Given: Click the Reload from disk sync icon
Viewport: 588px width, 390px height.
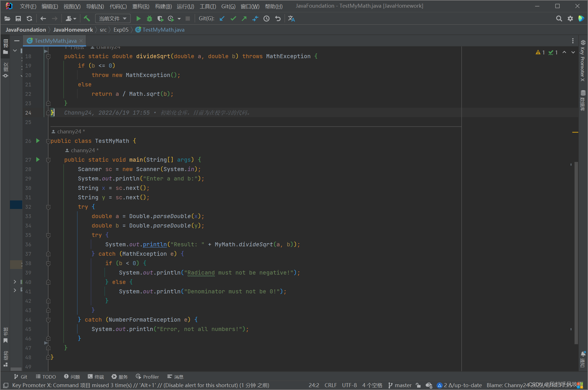Looking at the screenshot, I should [29, 19].
